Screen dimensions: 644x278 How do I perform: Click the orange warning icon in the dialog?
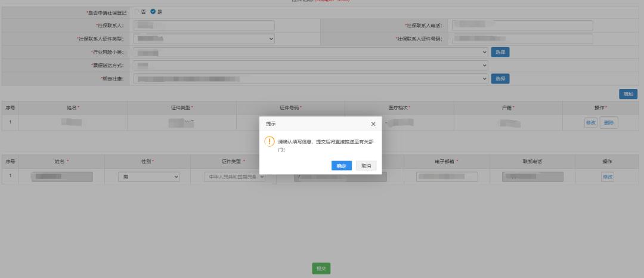tap(270, 141)
